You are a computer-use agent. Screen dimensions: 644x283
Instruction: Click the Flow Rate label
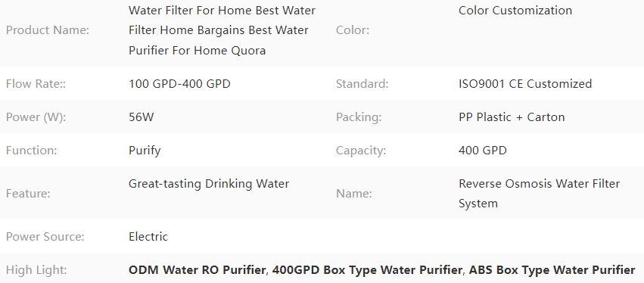[36, 84]
